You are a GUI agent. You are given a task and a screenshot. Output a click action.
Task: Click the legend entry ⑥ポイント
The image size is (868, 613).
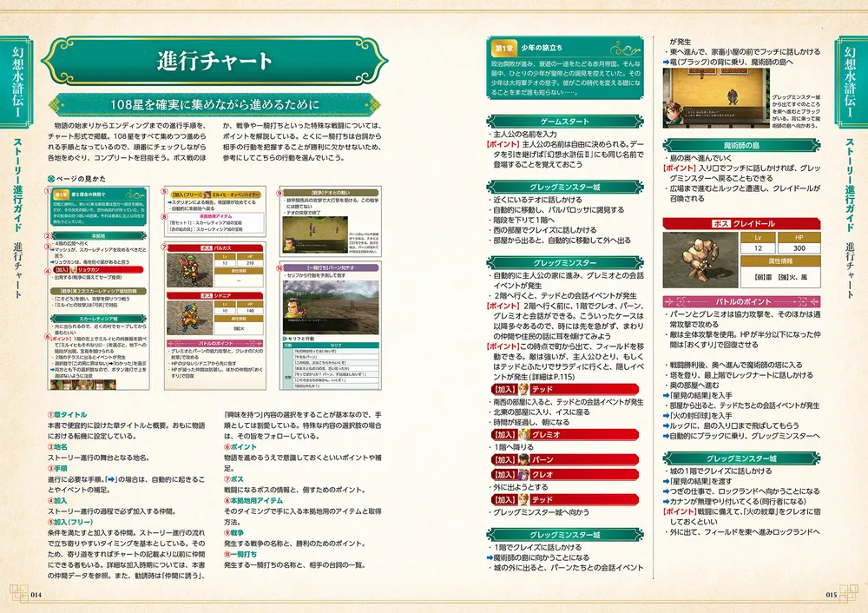[240, 447]
